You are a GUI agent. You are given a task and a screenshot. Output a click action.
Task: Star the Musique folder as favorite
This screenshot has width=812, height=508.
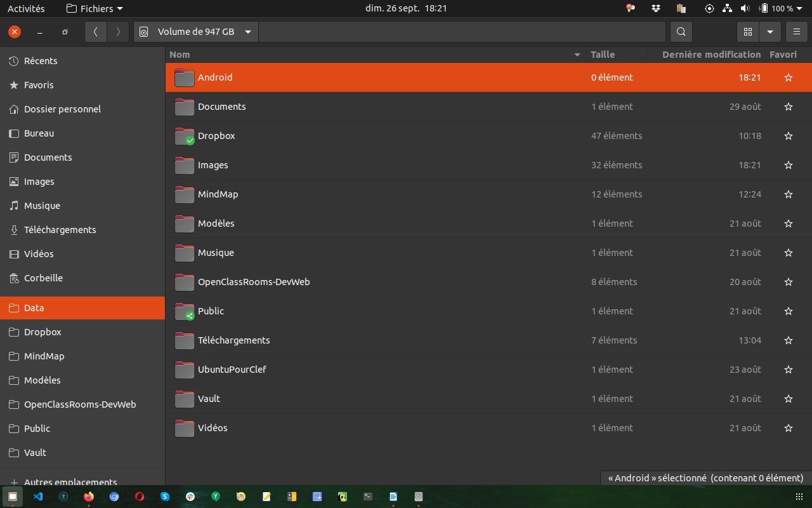click(x=789, y=253)
